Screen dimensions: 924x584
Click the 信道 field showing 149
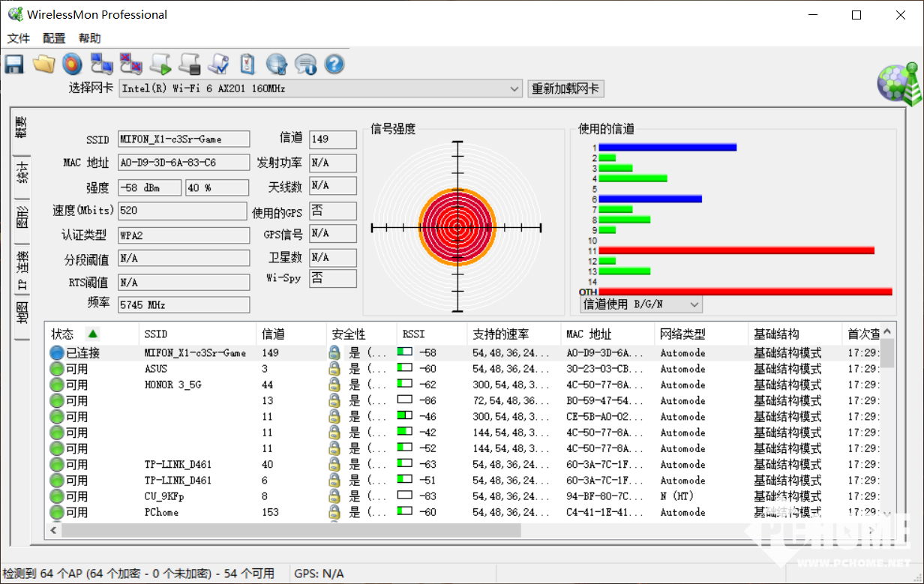[333, 139]
